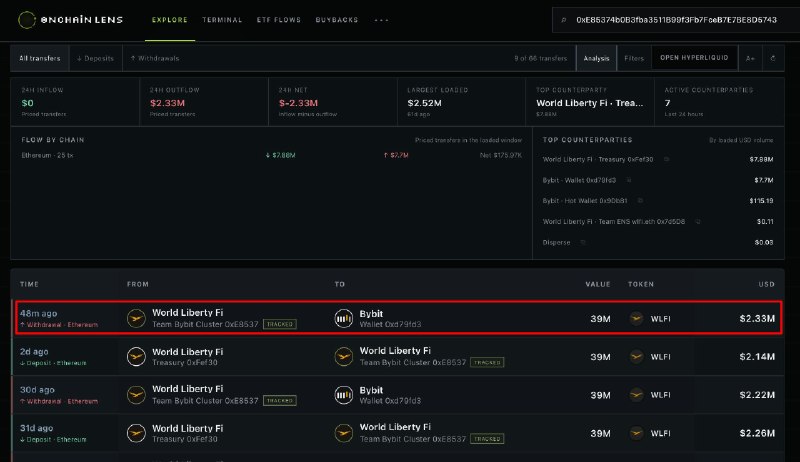
Task: Click the refresh icon in the toolbar
Action: [773, 58]
